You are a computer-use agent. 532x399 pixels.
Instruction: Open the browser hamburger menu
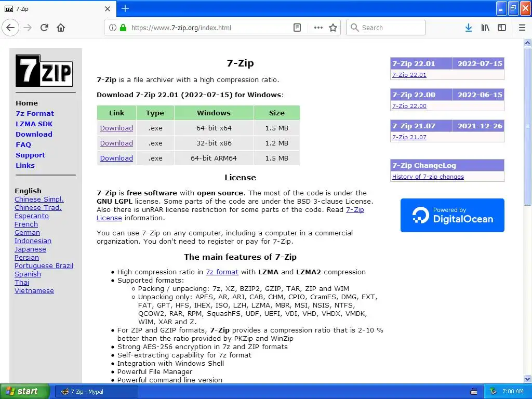click(x=522, y=28)
